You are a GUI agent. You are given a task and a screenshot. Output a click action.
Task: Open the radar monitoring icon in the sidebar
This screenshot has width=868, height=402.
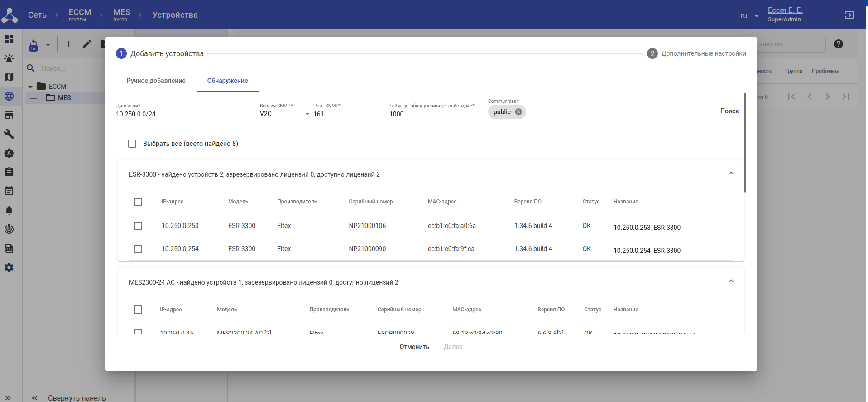(9, 229)
